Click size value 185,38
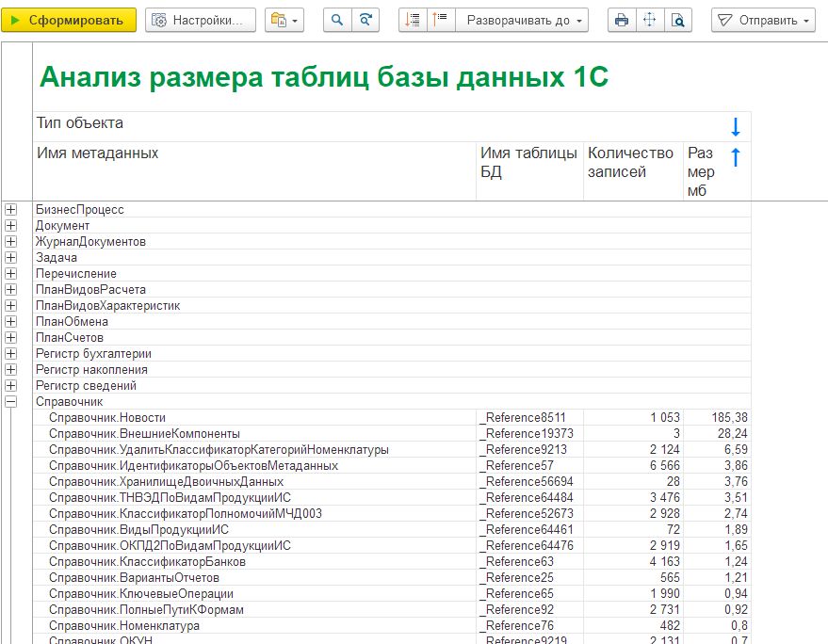Image resolution: width=828 pixels, height=644 pixels. [x=729, y=417]
